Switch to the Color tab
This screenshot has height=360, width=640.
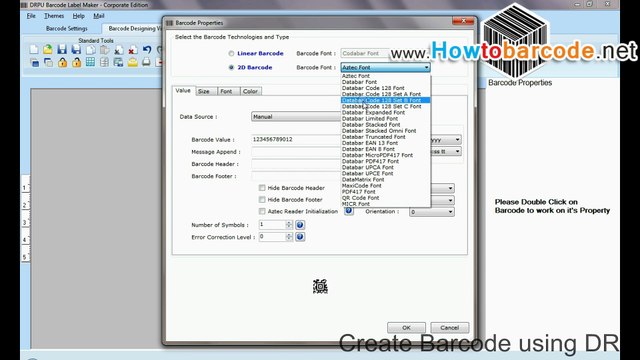coord(250,91)
